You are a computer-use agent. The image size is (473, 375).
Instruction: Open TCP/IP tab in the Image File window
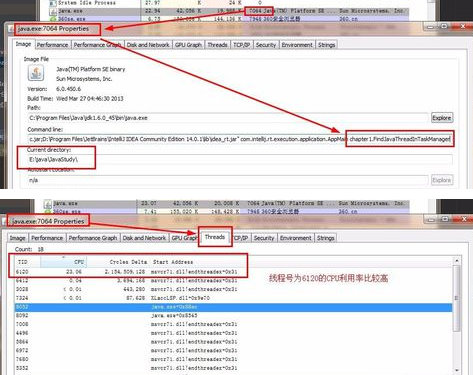click(x=242, y=45)
